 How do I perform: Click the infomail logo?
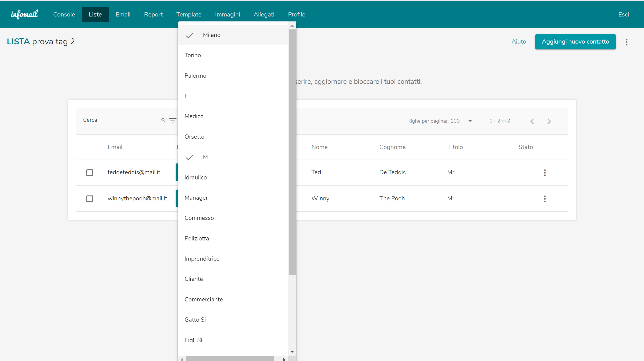pyautogui.click(x=24, y=14)
